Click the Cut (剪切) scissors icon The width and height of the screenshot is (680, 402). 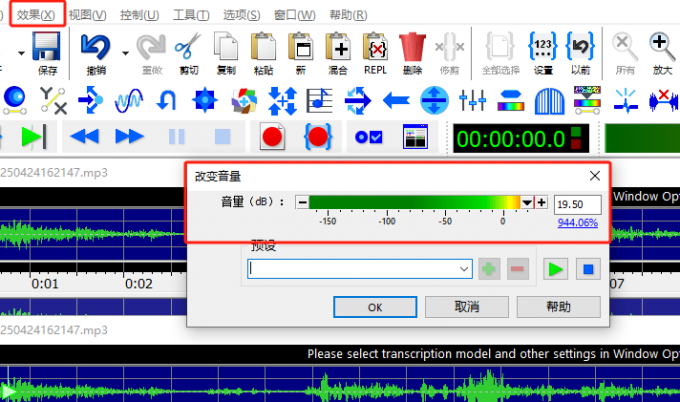click(187, 47)
